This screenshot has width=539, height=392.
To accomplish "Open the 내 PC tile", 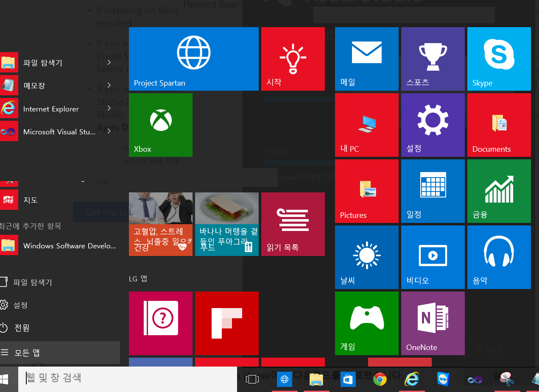I will pos(367,125).
